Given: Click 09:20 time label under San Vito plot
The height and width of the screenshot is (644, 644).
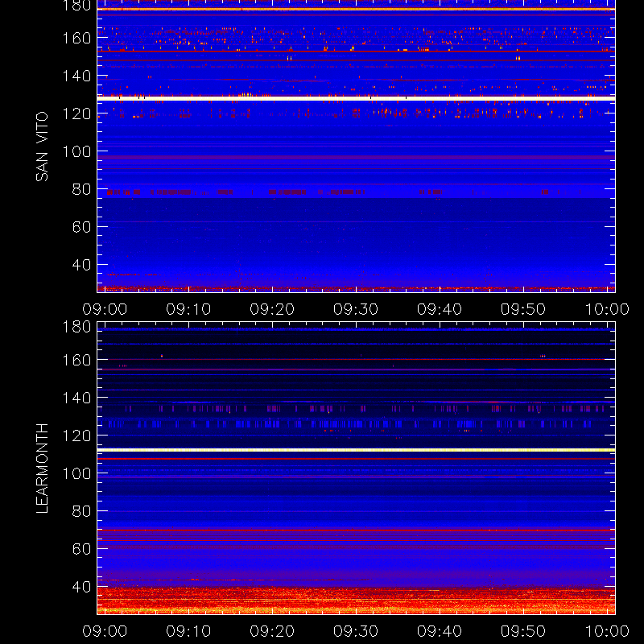Looking at the screenshot, I should 272,309.
